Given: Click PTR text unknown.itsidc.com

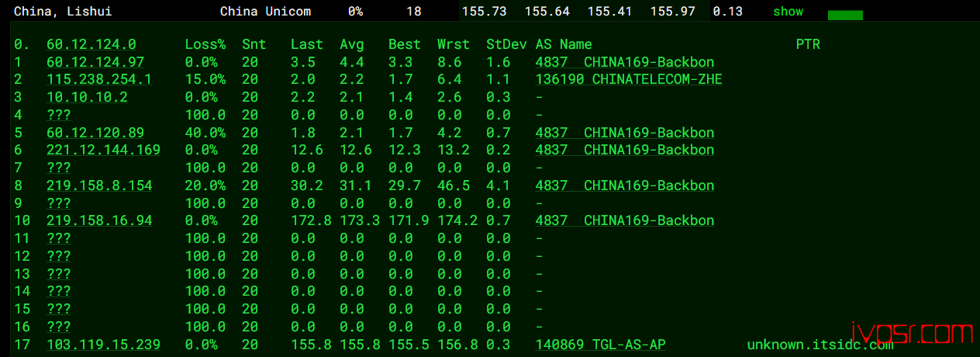Looking at the screenshot, I should 821,344.
